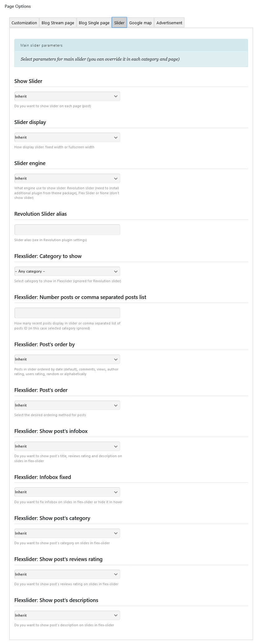Image resolution: width=258 pixels, height=644 pixels.
Task: Click the Main slider parameters header
Action: (x=131, y=45)
